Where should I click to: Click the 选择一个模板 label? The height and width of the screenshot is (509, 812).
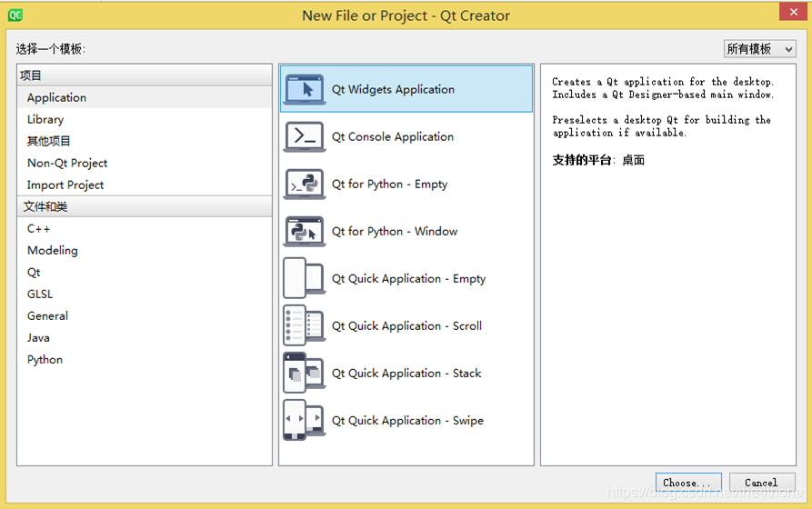click(50, 49)
